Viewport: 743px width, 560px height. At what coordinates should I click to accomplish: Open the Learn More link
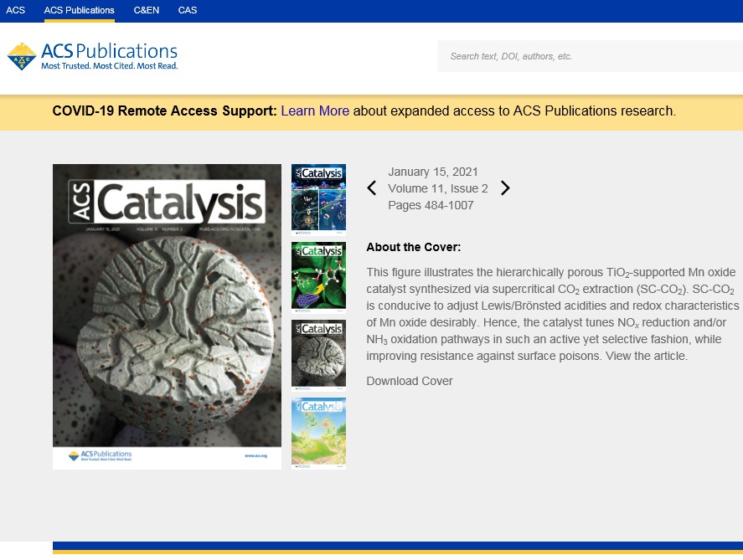[315, 110]
